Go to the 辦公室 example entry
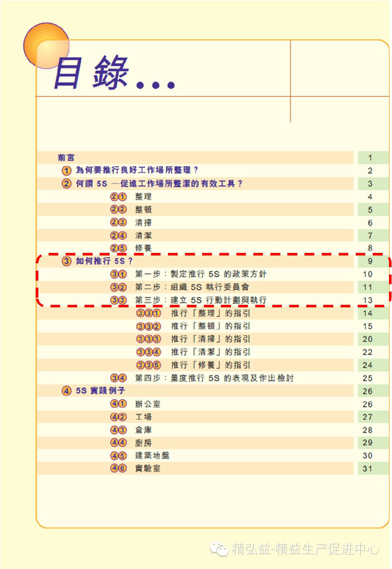This screenshot has height=569, width=392. 148,404
